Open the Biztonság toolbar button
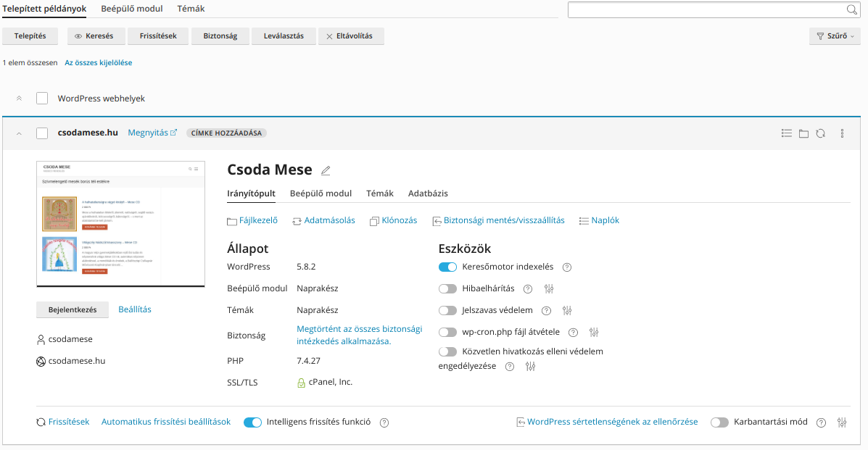The height and width of the screenshot is (450, 868). coord(220,36)
